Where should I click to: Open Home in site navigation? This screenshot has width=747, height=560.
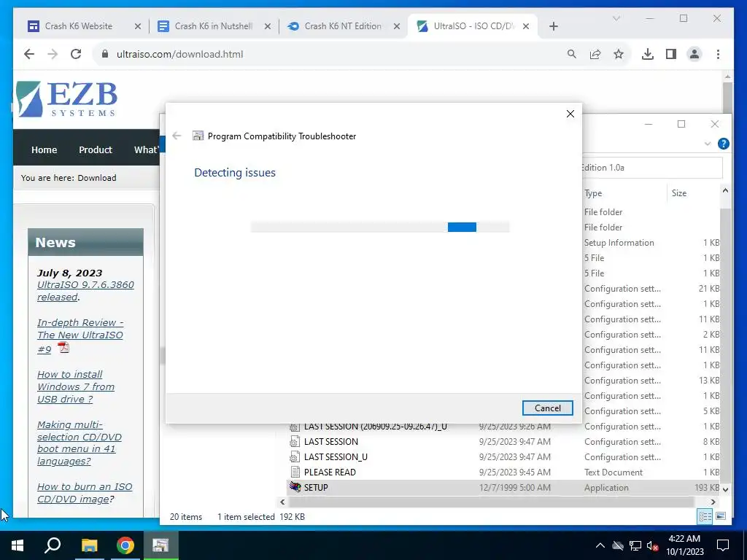pos(44,149)
